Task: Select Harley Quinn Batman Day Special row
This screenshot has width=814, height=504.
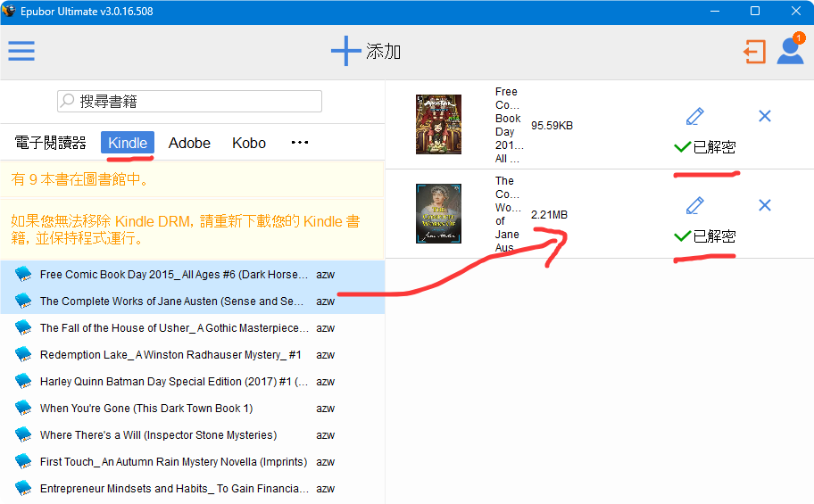Action: [193, 382]
